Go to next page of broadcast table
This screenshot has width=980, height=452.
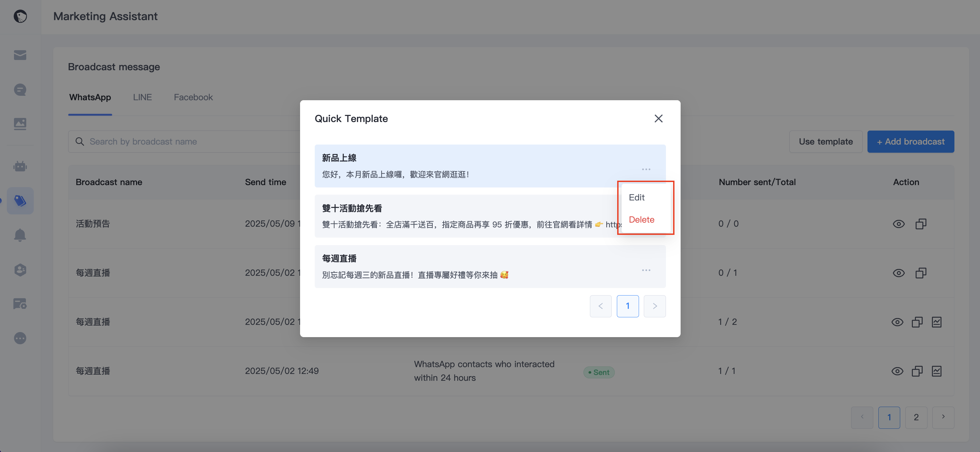point(943,418)
